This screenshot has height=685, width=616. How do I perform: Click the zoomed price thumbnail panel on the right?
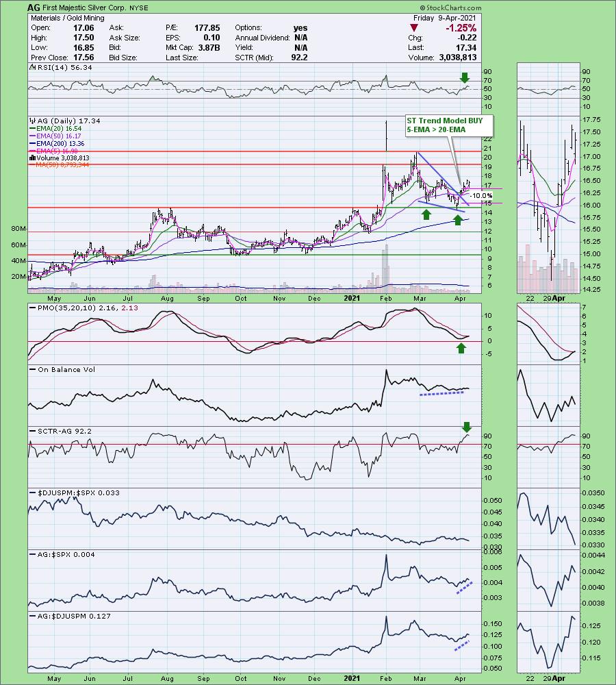pyautogui.click(x=548, y=205)
